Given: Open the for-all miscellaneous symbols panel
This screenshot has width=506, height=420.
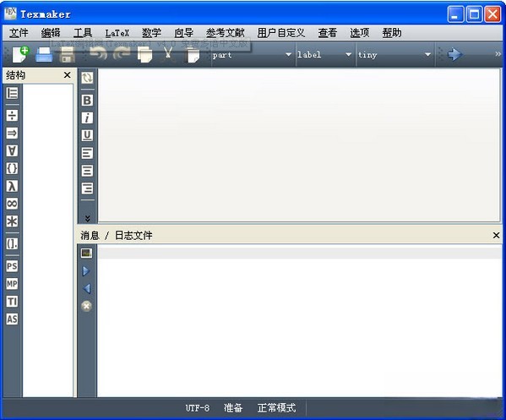Looking at the screenshot, I should 12,150.
